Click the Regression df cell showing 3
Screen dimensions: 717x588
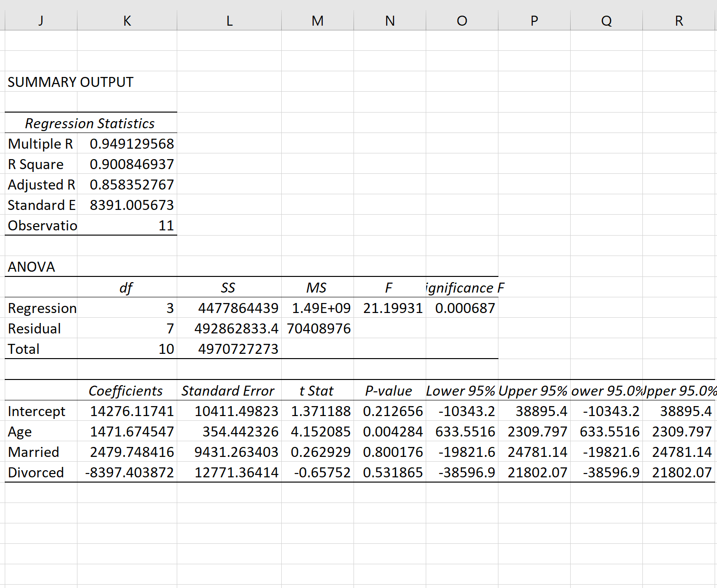(x=126, y=308)
